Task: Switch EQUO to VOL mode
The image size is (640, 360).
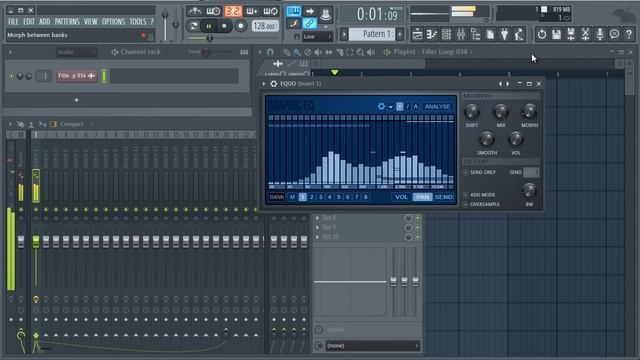Action: point(401,197)
